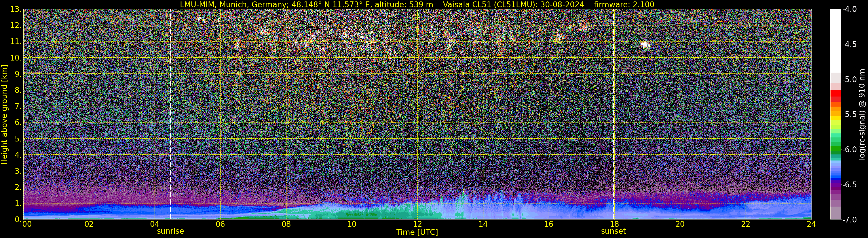
Task: Click 'LMU-MIM, Munich, Germany' in the title
Action: (233, 4)
